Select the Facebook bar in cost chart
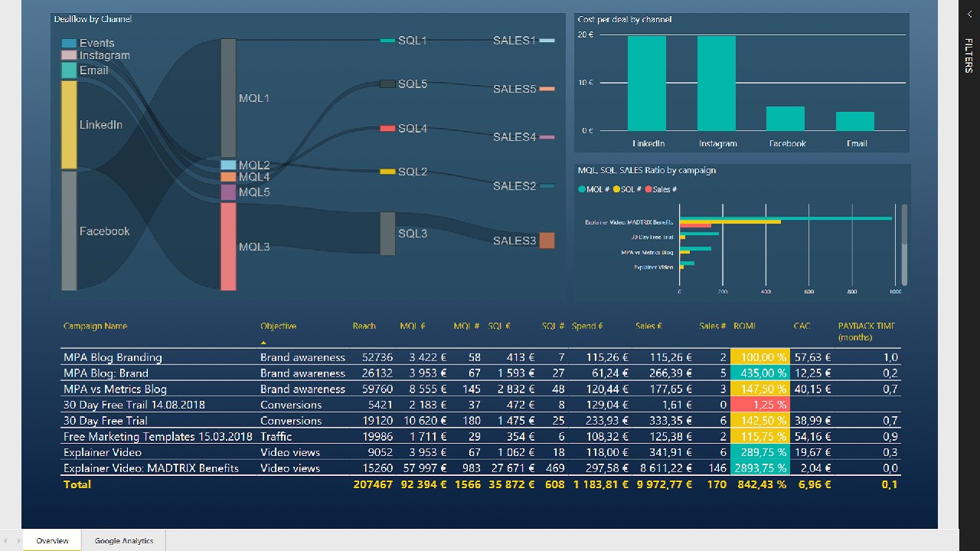 (x=786, y=119)
